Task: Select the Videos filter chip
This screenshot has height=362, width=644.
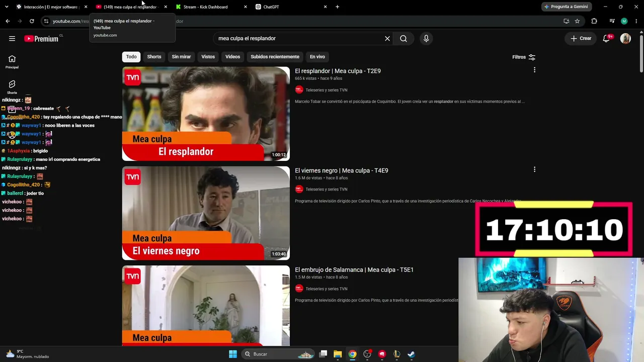Action: pos(232,57)
